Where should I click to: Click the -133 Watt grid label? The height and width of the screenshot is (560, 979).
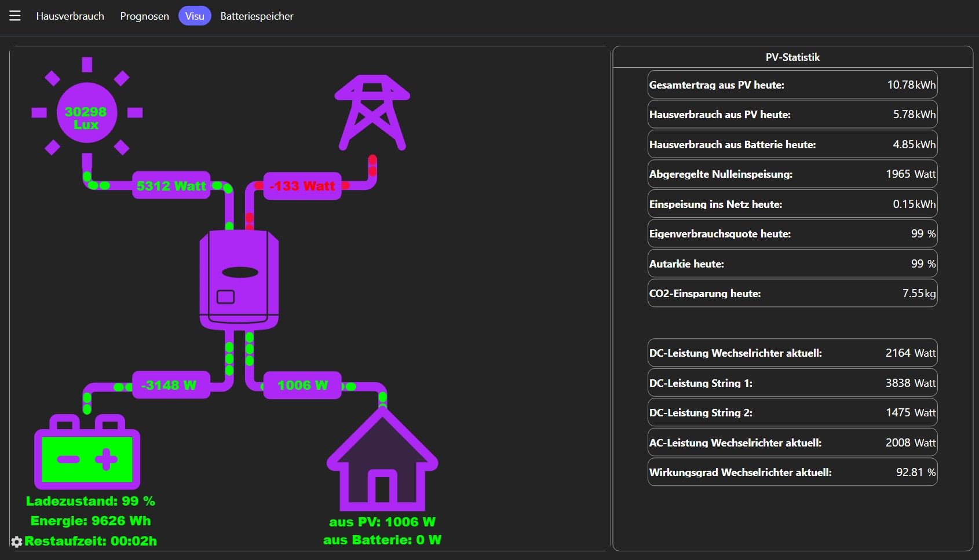302,186
